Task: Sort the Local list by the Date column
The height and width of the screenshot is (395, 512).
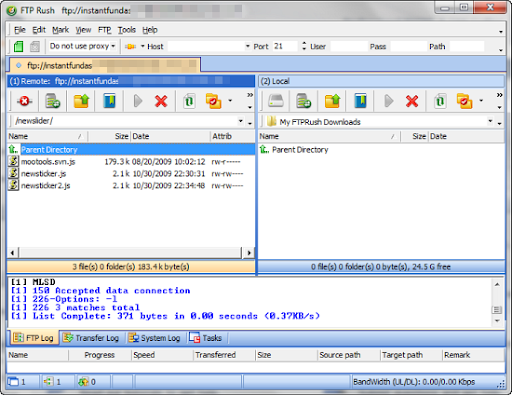Action: [466, 136]
